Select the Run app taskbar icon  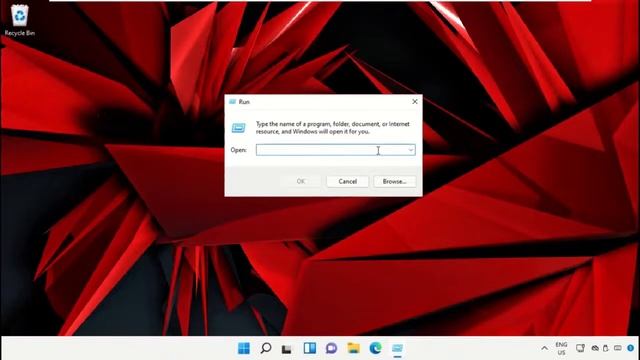tap(398, 349)
